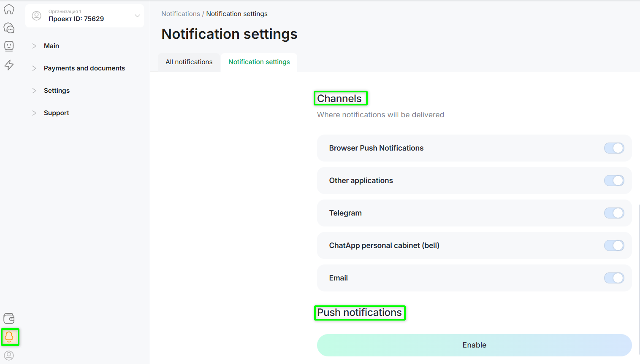Switch off Other applications channel
640x364 pixels.
tap(614, 181)
